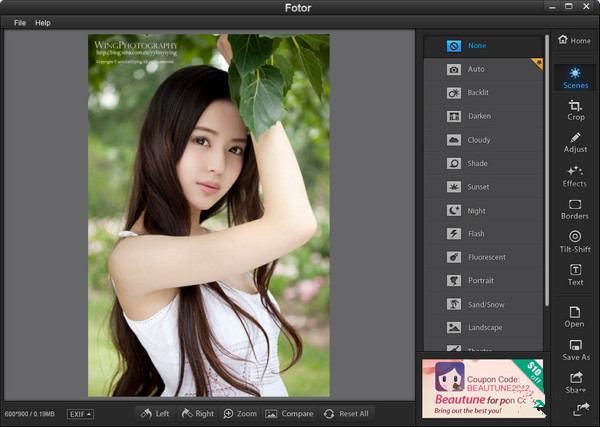Open the Help menu
The image size is (600, 427).
click(43, 23)
